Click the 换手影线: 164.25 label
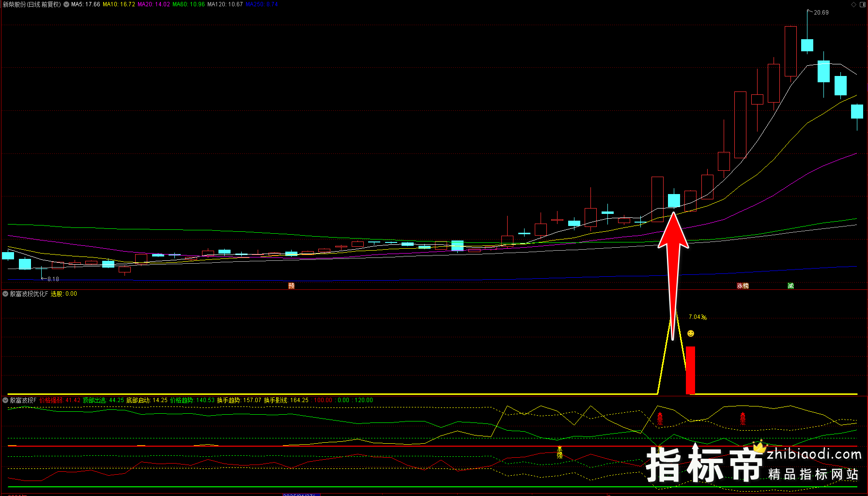This screenshot has width=868, height=496. pos(286,400)
